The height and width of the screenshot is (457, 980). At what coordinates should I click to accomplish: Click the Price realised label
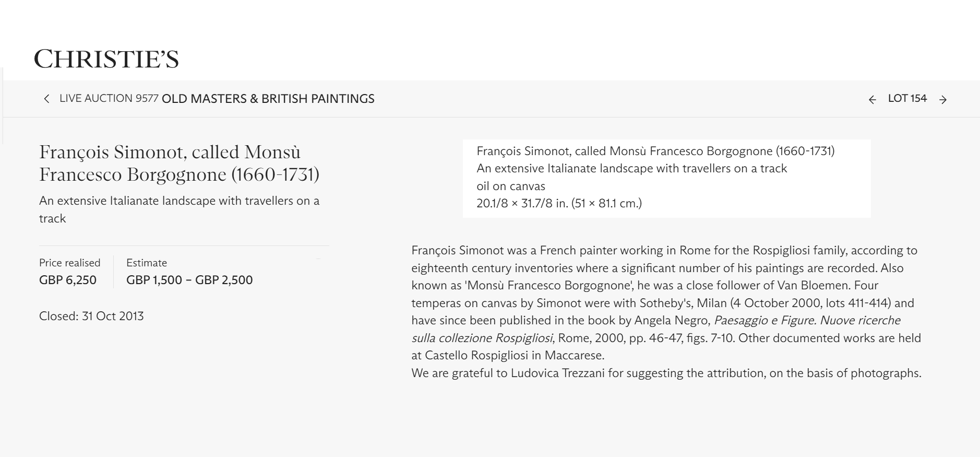point(69,263)
